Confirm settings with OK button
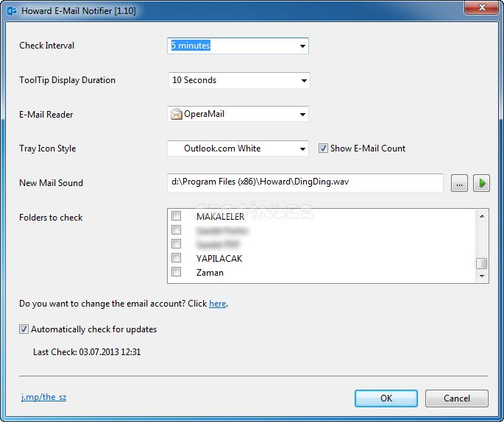 386,398
